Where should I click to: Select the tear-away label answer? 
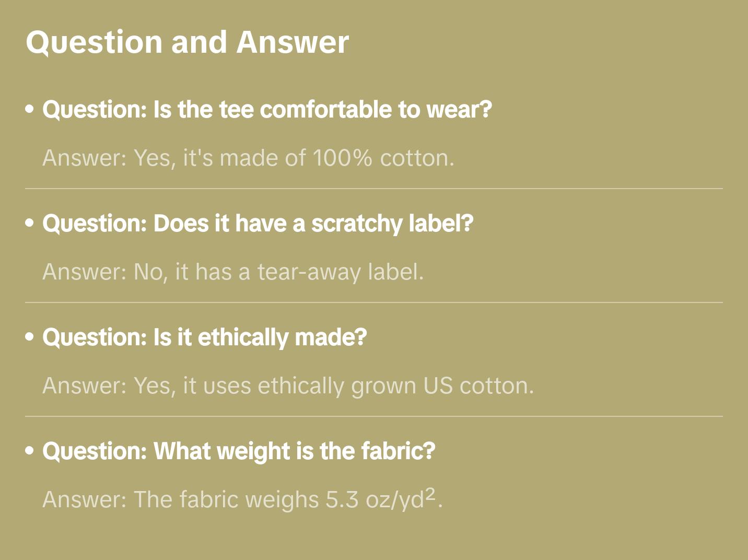point(233,272)
